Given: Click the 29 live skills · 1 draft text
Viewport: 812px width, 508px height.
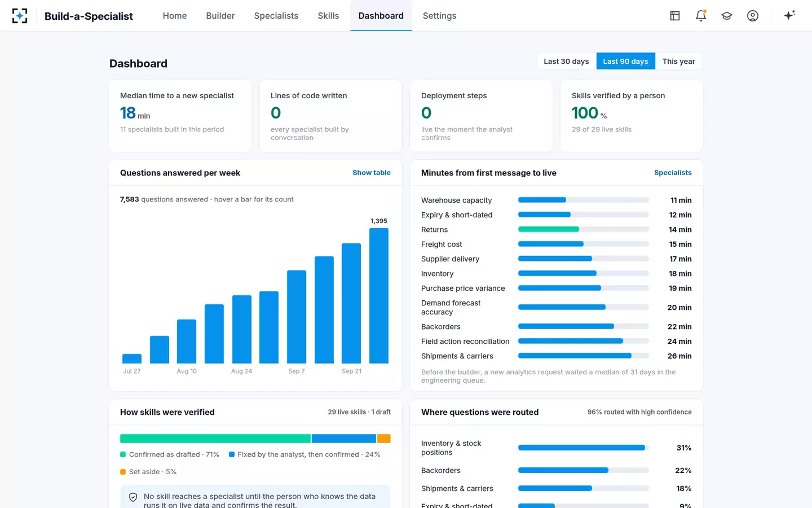Looking at the screenshot, I should pos(359,412).
